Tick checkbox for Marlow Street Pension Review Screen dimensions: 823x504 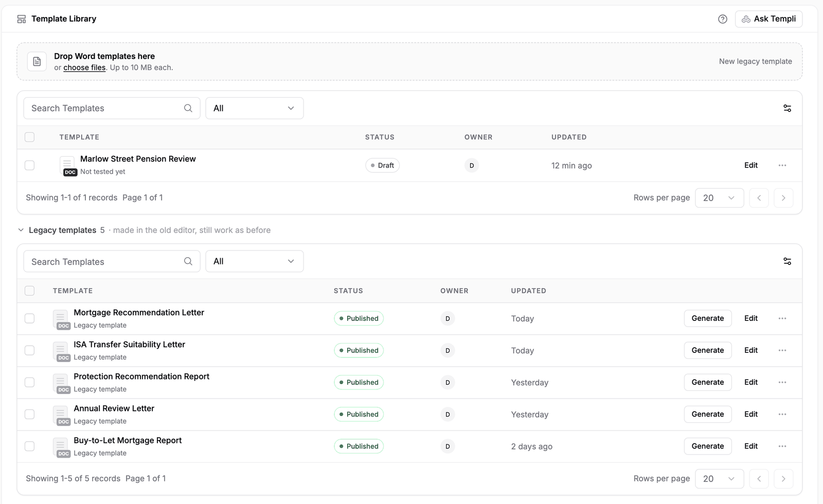click(x=30, y=165)
